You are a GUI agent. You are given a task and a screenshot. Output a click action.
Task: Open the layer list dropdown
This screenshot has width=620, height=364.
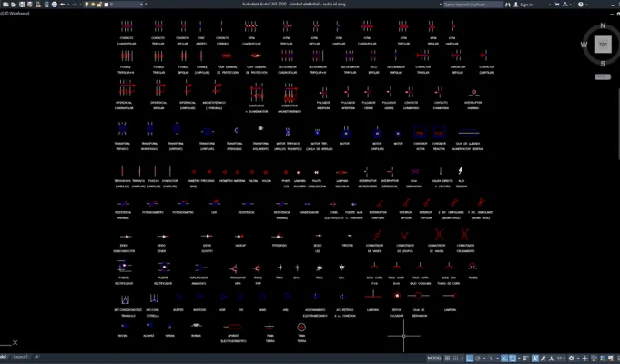click(x=141, y=5)
